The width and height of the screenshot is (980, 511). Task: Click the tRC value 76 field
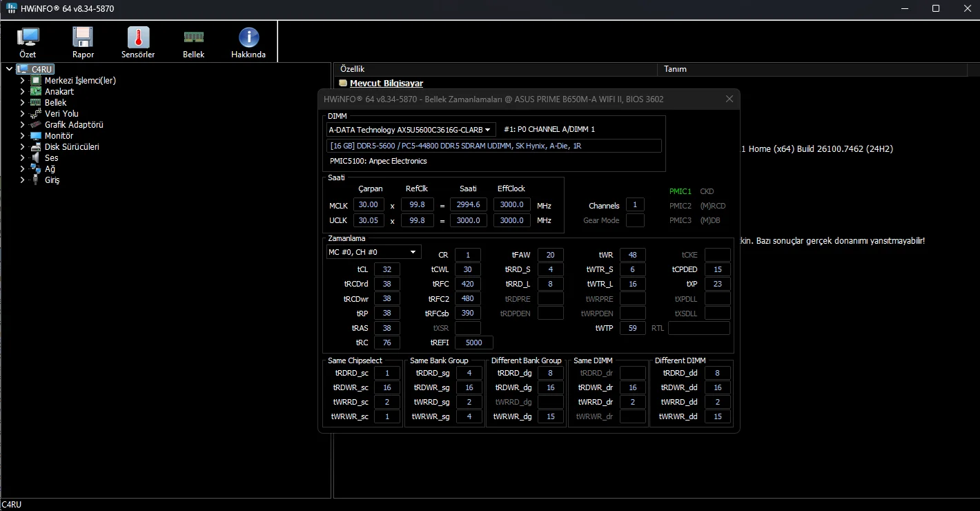tap(387, 343)
